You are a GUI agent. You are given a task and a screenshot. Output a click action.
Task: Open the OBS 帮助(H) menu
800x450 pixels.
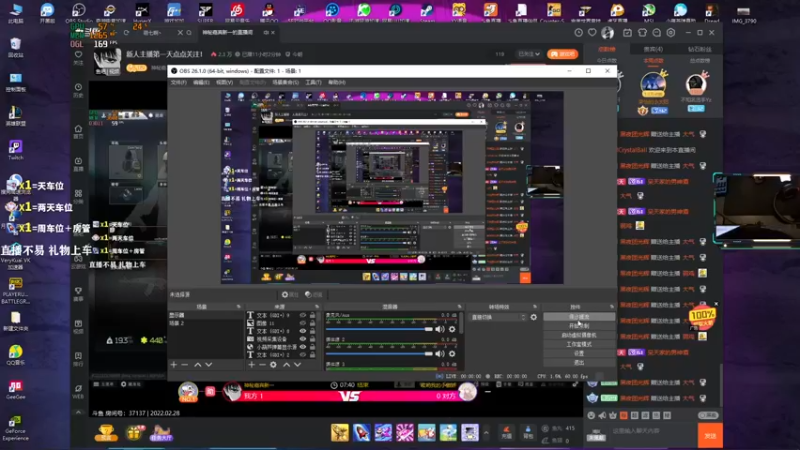point(337,82)
